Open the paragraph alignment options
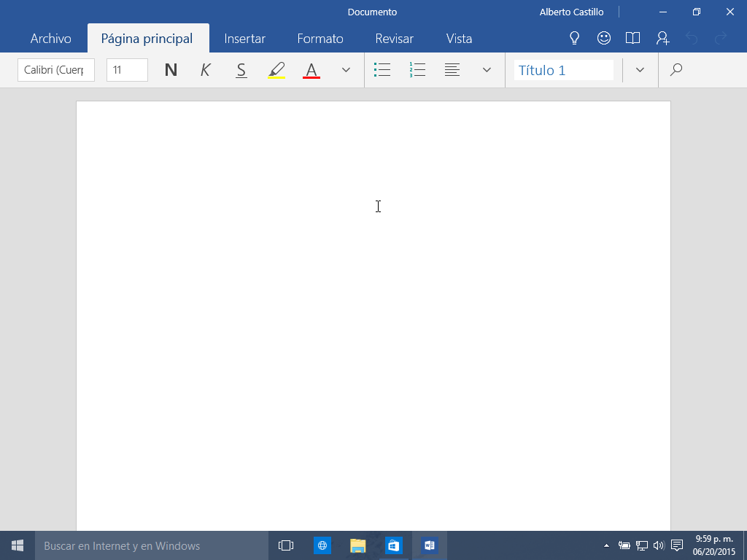This screenshot has width=747, height=560. pos(452,70)
